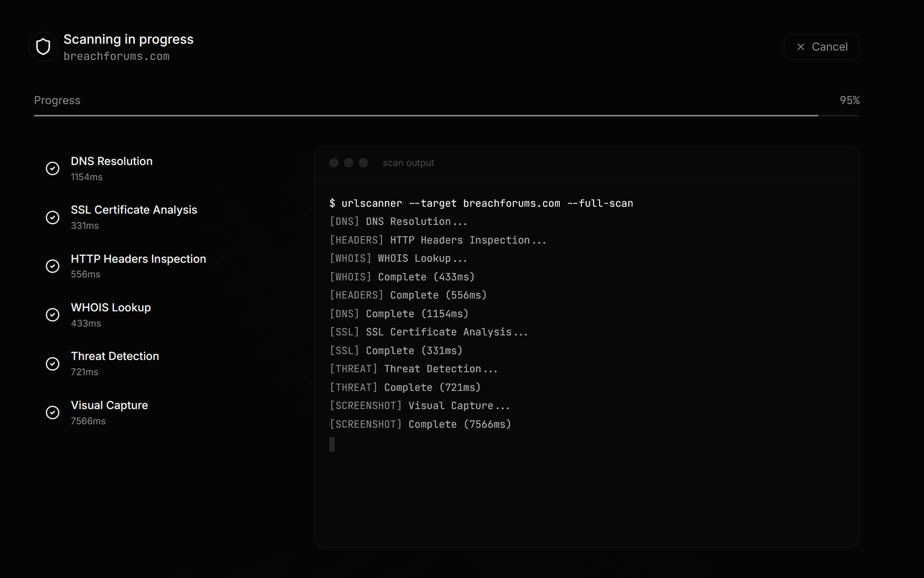Image resolution: width=924 pixels, height=578 pixels.
Task: Click the third terminal window dot
Action: [364, 163]
